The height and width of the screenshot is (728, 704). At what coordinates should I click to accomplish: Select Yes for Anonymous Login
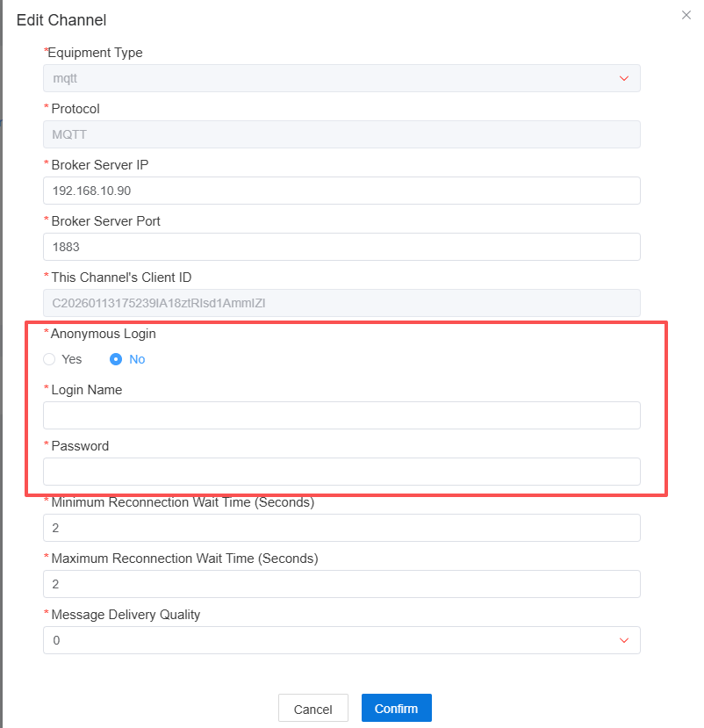50,359
